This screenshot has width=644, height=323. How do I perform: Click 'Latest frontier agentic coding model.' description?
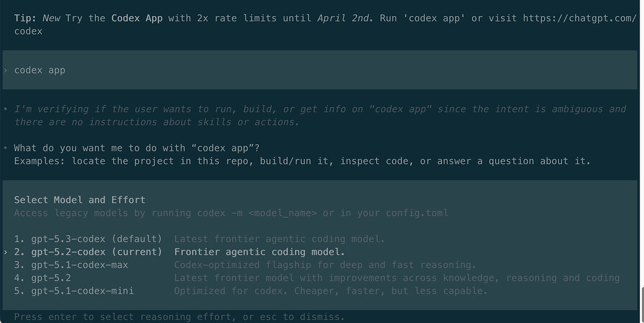pos(279,239)
